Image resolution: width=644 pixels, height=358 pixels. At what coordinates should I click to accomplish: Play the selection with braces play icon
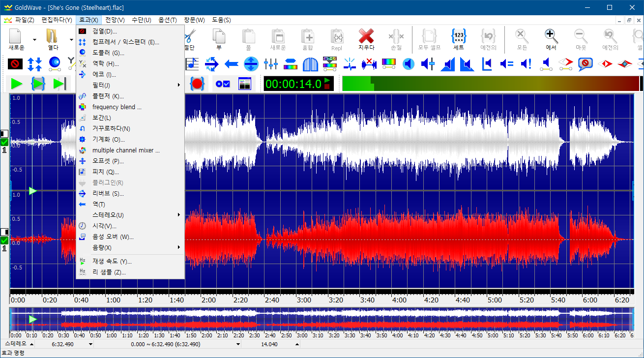tap(38, 84)
